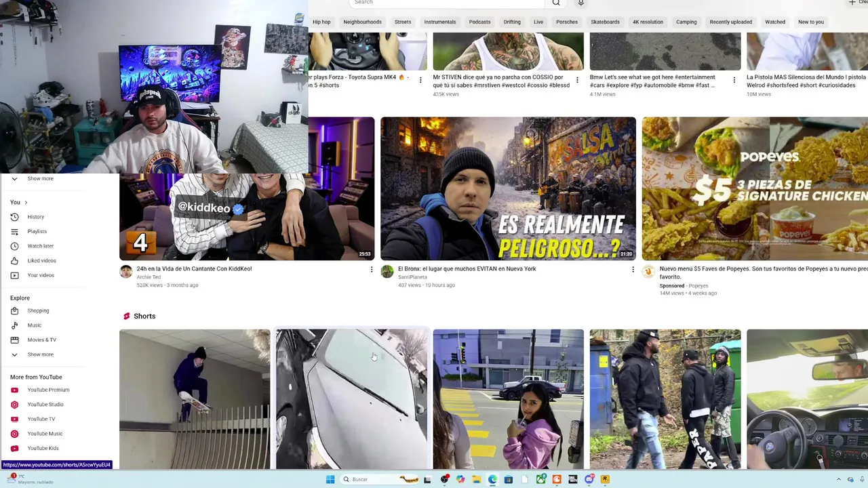The width and height of the screenshot is (868, 488).
Task: Open SantiPlaneta channel avatar
Action: (x=387, y=272)
